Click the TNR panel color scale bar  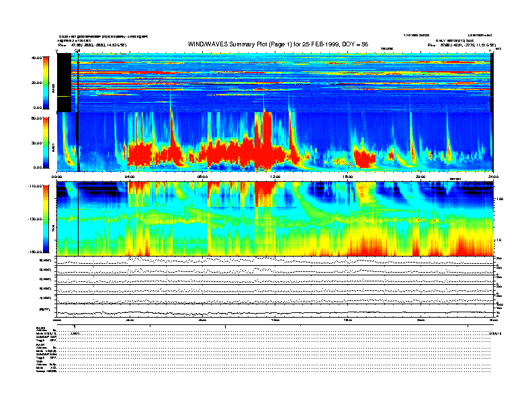point(46,219)
